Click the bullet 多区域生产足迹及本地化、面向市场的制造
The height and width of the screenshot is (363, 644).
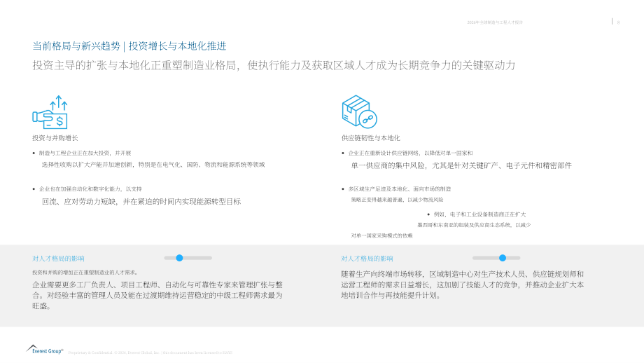click(x=400, y=189)
